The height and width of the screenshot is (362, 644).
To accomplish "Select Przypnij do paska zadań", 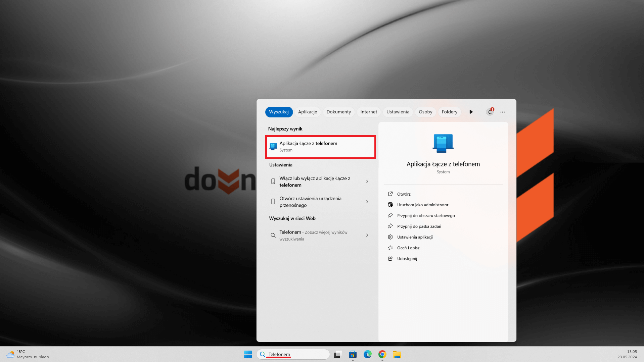I will [419, 226].
